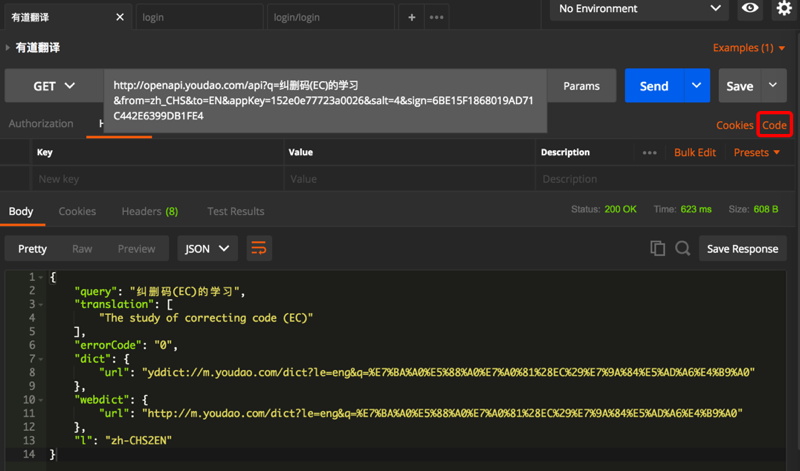Image resolution: width=800 pixels, height=471 pixels.
Task: Open environment quick look eye icon
Action: tap(749, 8)
